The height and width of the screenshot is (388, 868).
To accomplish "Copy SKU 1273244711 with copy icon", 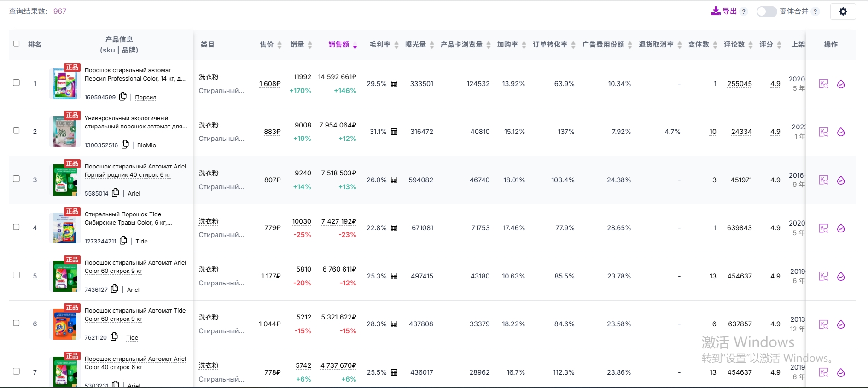I will [123, 240].
